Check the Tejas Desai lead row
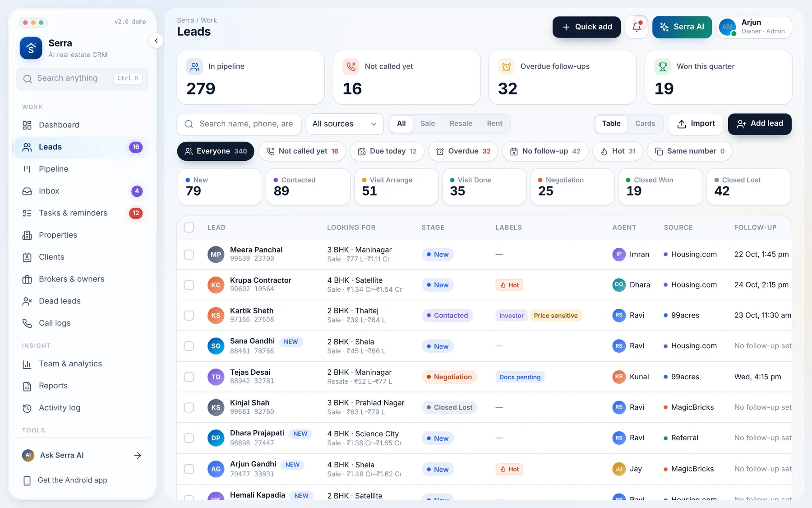812x508 pixels. click(x=189, y=377)
